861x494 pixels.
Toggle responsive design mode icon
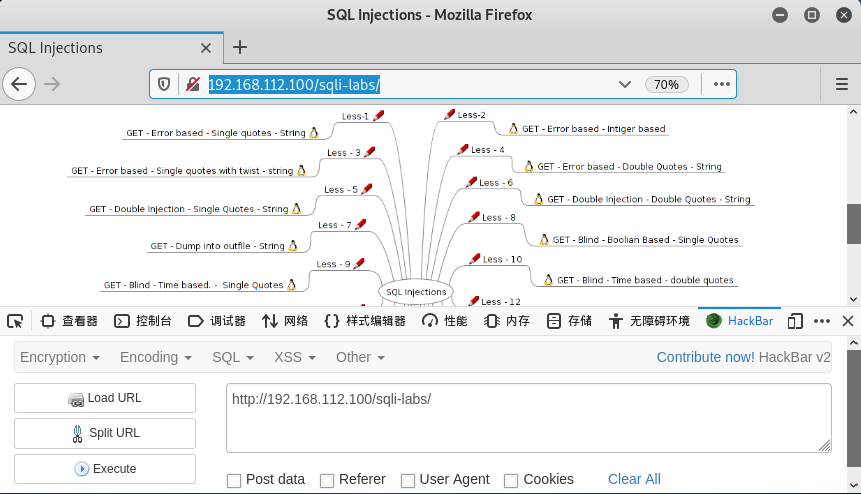[795, 321]
